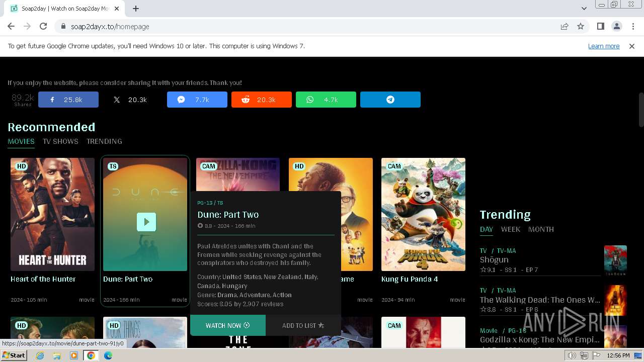The width and height of the screenshot is (644, 362).
Task: Expand tab search chevron
Action: click(x=584, y=9)
